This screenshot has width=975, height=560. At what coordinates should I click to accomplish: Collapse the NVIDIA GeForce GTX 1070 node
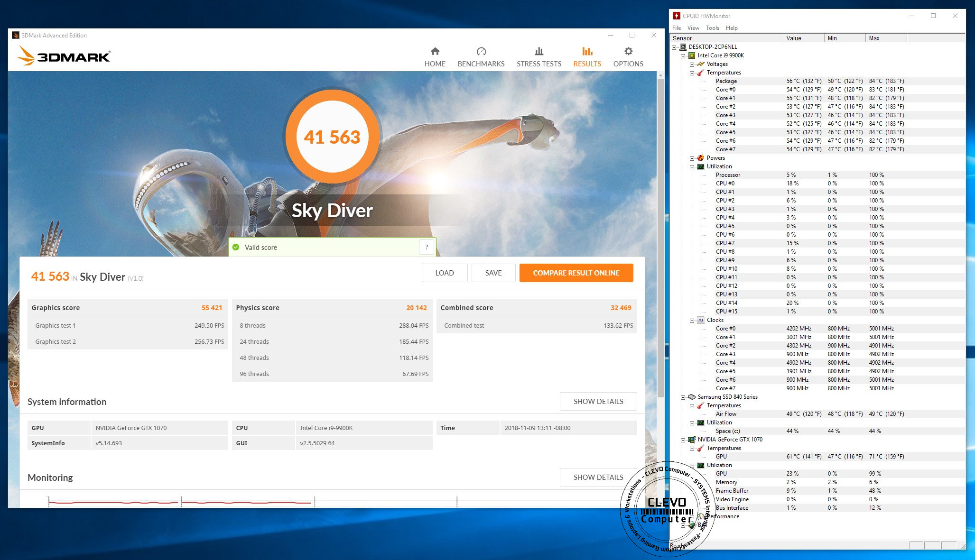[x=683, y=440]
